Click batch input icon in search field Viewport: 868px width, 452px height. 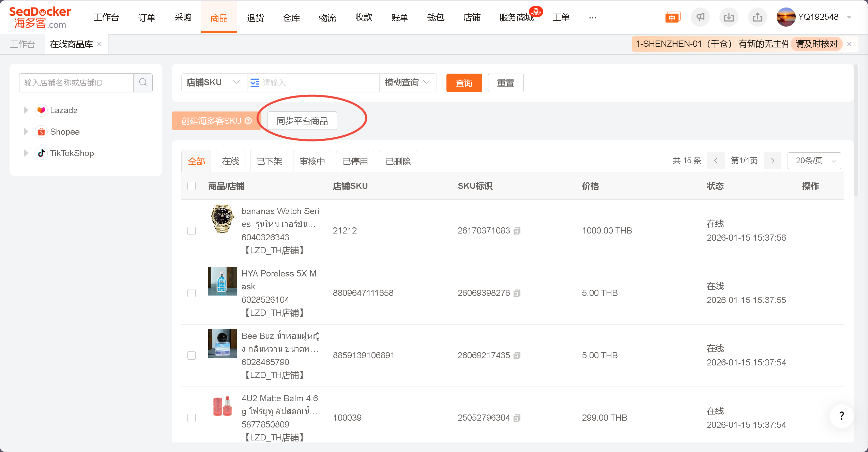click(x=255, y=83)
